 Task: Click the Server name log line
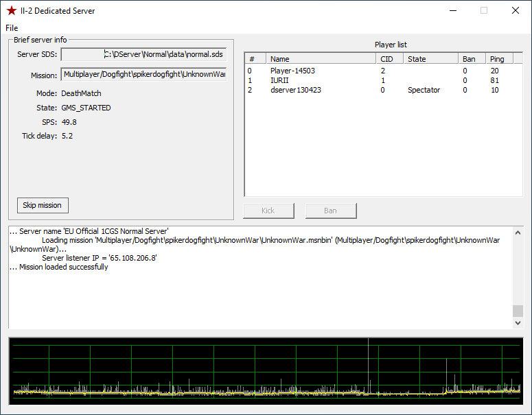89,231
